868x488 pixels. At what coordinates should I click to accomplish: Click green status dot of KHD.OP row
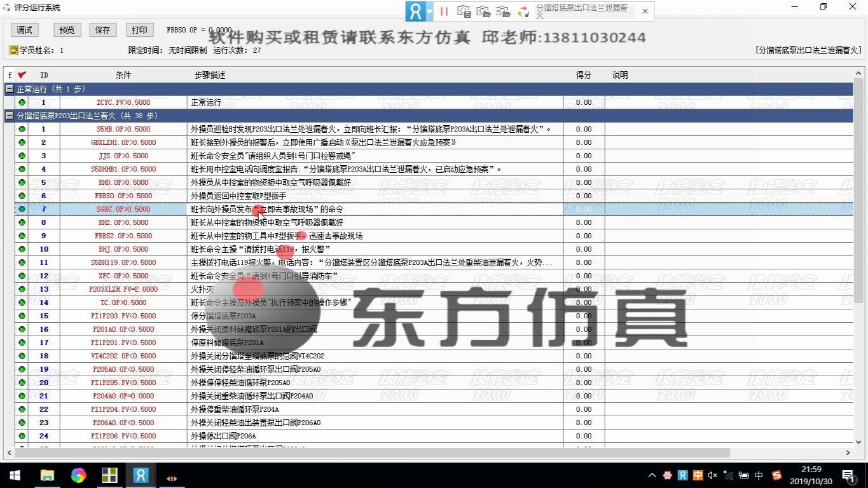point(22,182)
